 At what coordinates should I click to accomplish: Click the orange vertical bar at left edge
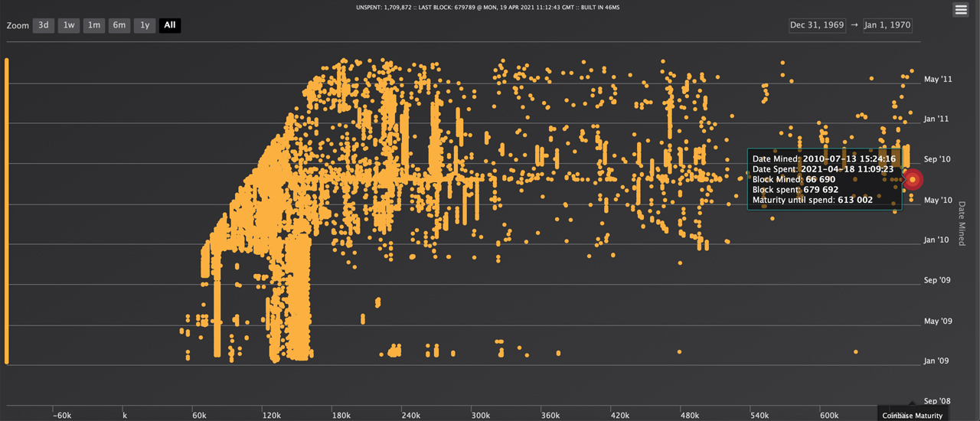tap(7, 210)
